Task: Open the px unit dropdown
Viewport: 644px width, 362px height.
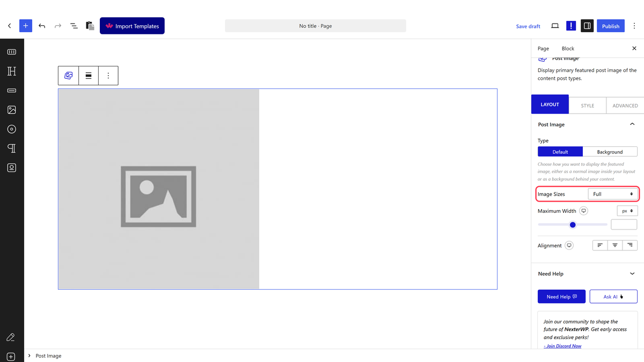Action: coord(627,211)
